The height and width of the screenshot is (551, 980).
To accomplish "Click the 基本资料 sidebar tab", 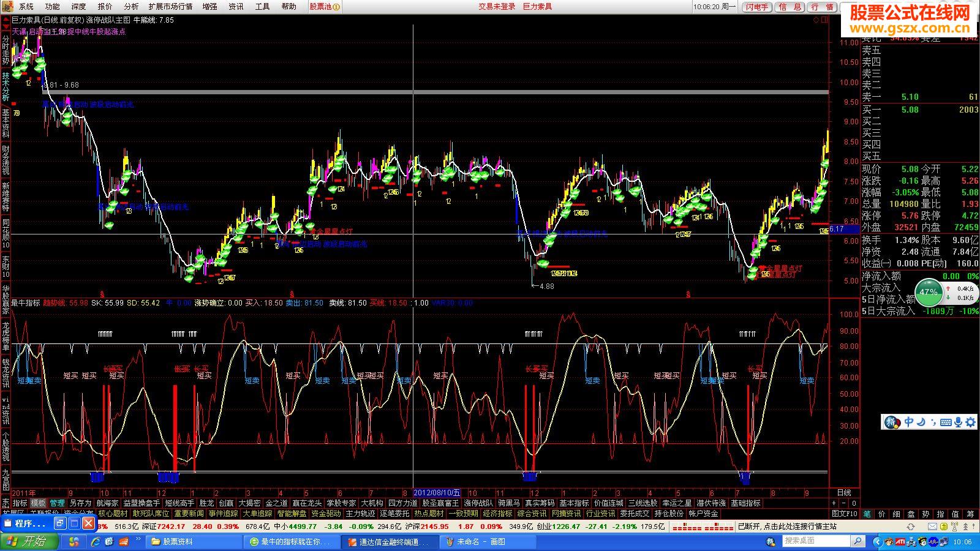I will (6, 123).
